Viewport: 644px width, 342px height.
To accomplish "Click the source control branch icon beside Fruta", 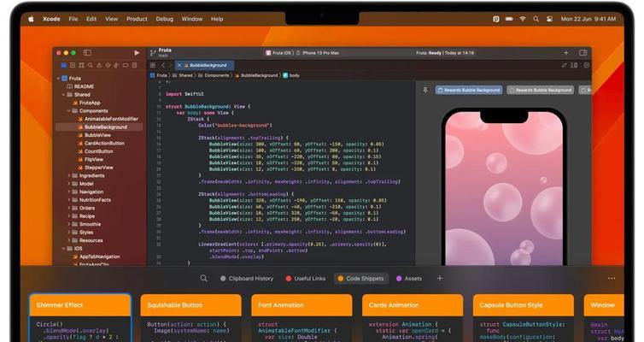I will [x=153, y=53].
